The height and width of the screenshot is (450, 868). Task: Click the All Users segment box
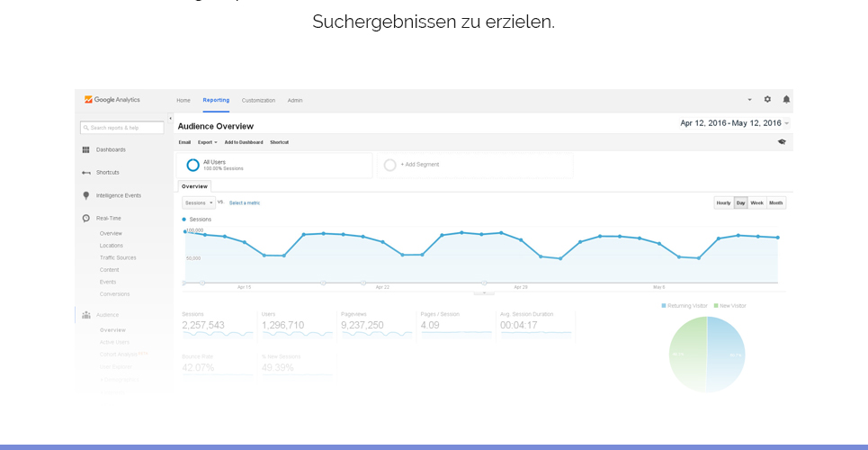tap(274, 165)
